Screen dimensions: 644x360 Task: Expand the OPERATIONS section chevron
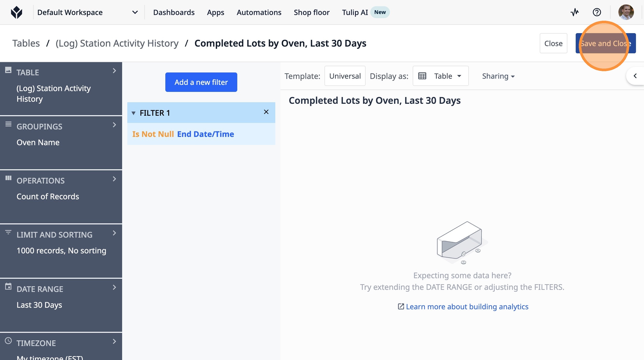114,179
